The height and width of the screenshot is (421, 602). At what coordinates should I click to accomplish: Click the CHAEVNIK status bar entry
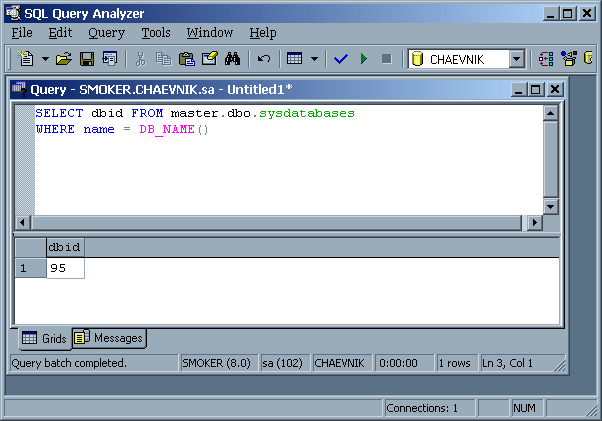[x=342, y=363]
